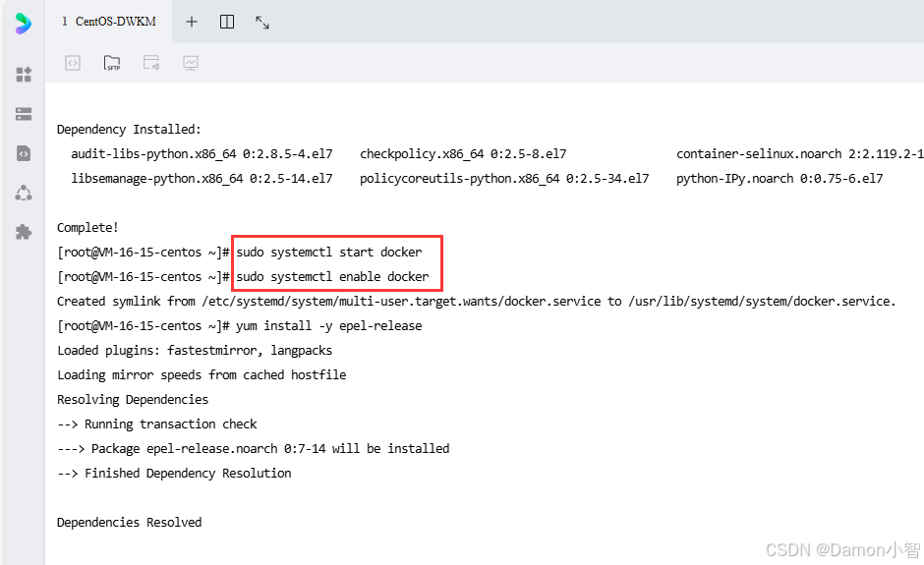The height and width of the screenshot is (565, 924).
Task: Click 'sudo systemctl start docker' command
Action: pyautogui.click(x=329, y=253)
